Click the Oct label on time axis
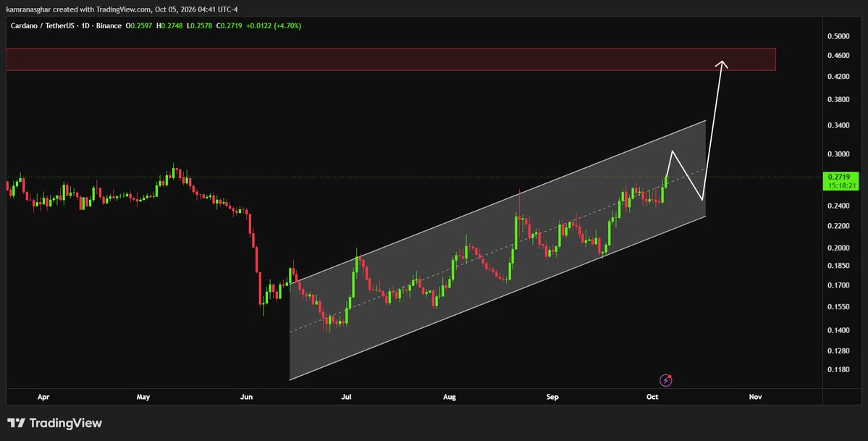Image resolution: width=868 pixels, height=441 pixels. (652, 398)
